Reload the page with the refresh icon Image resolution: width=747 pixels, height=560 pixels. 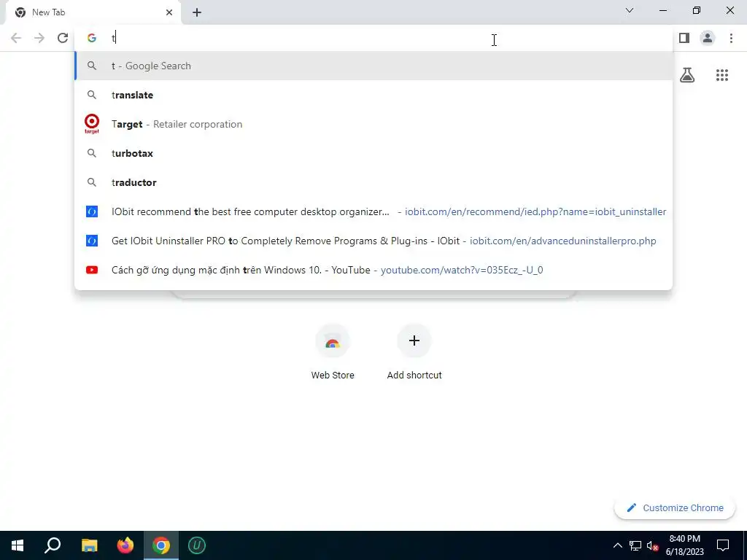point(63,38)
